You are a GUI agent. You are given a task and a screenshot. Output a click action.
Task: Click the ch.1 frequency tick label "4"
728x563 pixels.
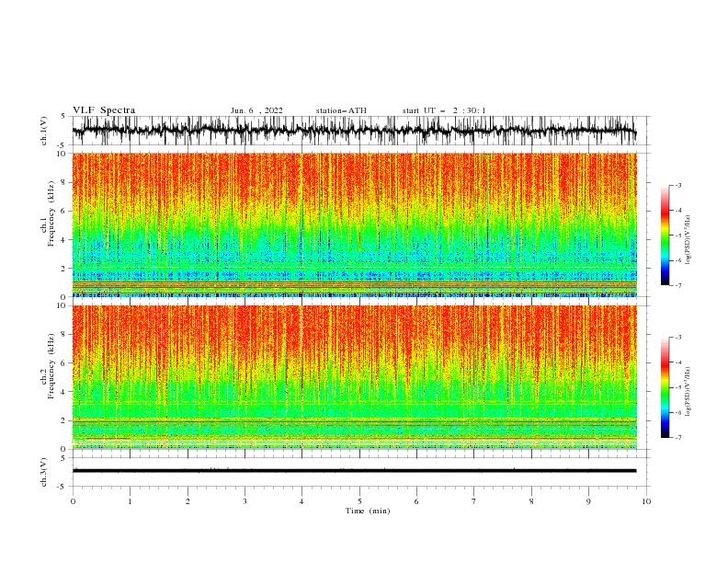[63, 240]
